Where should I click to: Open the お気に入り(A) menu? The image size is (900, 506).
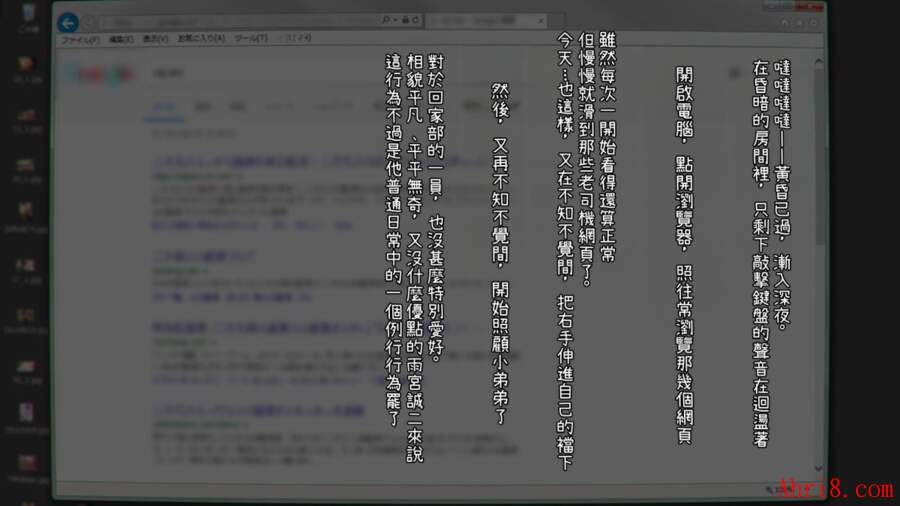click(x=201, y=39)
